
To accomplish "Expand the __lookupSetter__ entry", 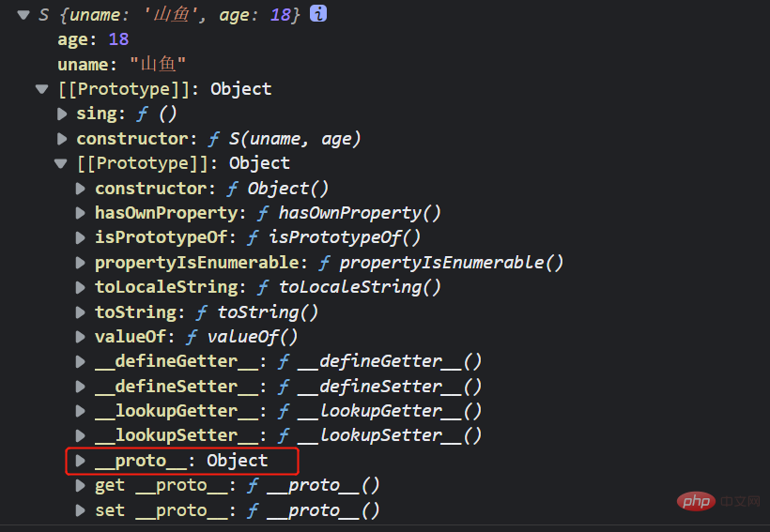I will (81, 435).
